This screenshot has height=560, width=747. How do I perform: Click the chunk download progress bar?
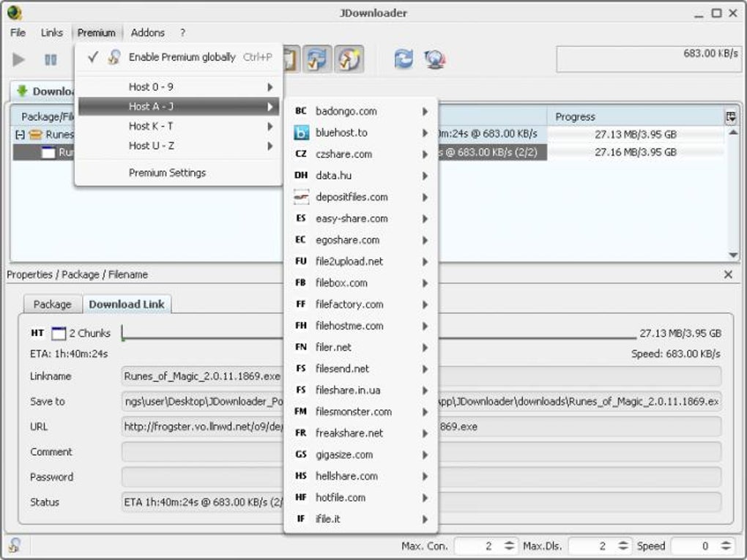coord(379,333)
